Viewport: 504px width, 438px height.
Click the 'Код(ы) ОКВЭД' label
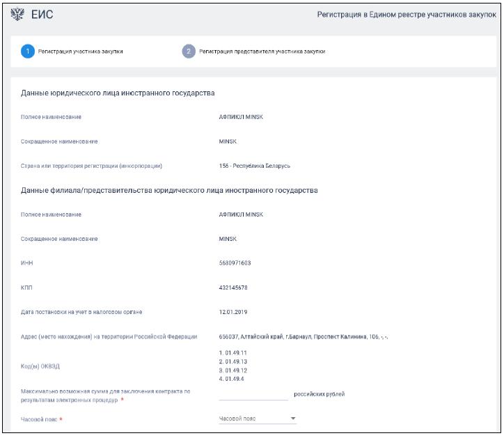(42, 366)
